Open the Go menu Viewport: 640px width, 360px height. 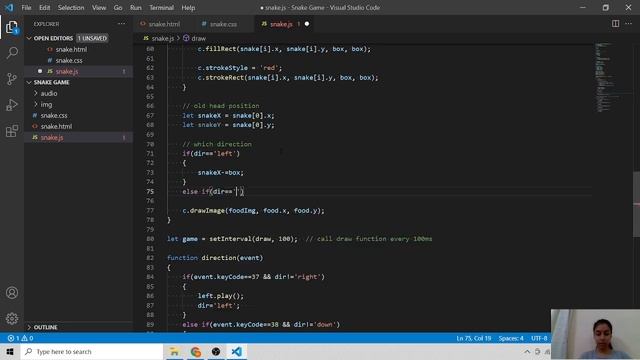118,7
